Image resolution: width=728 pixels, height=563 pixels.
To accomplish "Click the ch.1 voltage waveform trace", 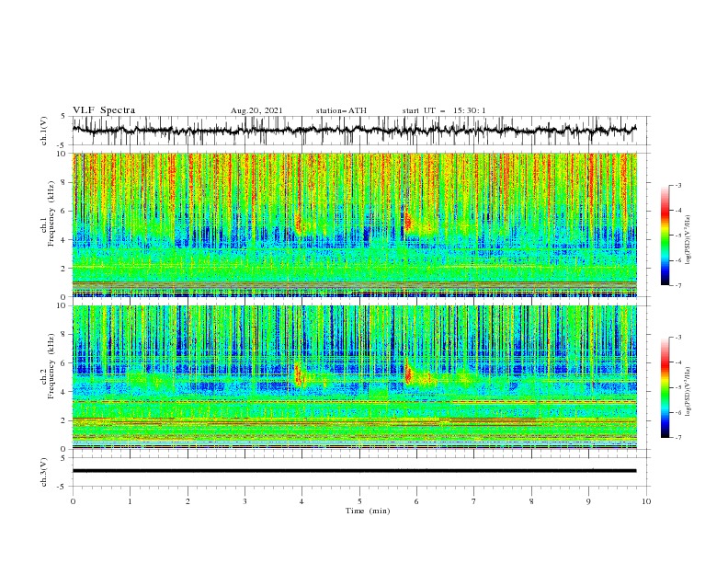I will click(354, 130).
